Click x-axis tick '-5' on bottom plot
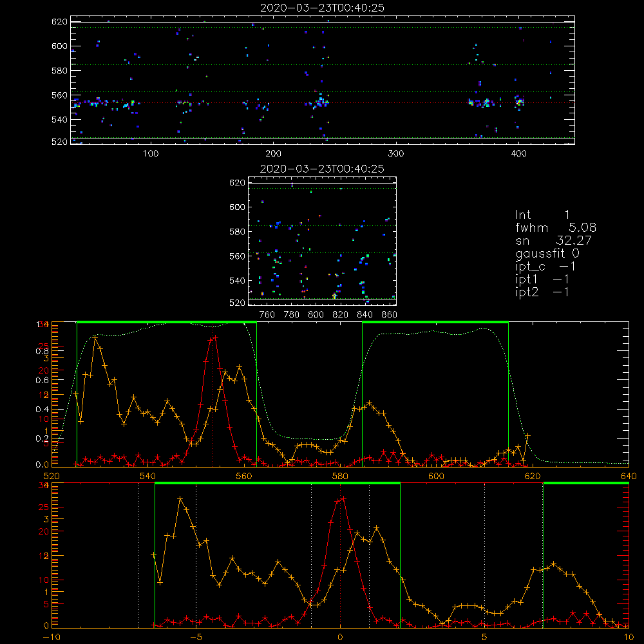Screen dimensions: 644x644 point(196,637)
